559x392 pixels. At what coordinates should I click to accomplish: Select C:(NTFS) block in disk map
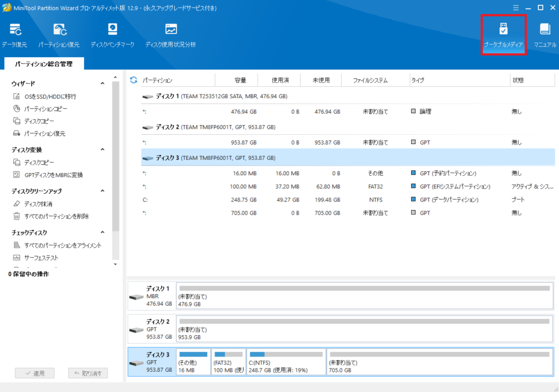[x=286, y=362]
